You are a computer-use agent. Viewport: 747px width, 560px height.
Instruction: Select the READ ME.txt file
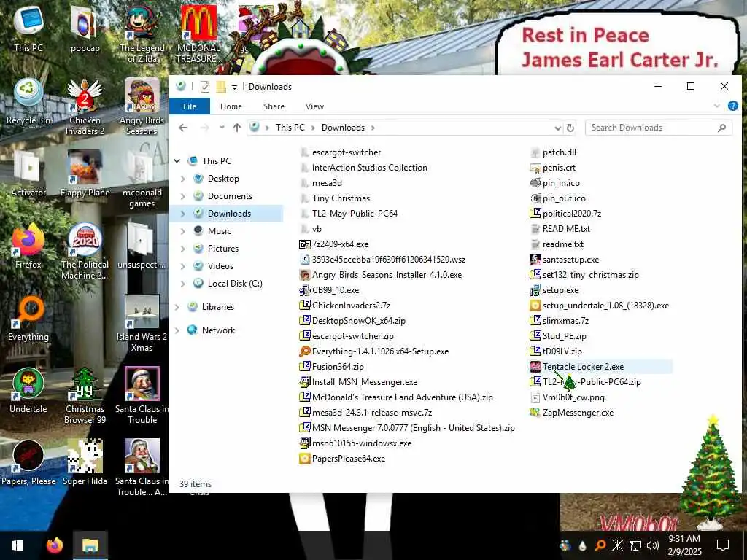(x=566, y=229)
